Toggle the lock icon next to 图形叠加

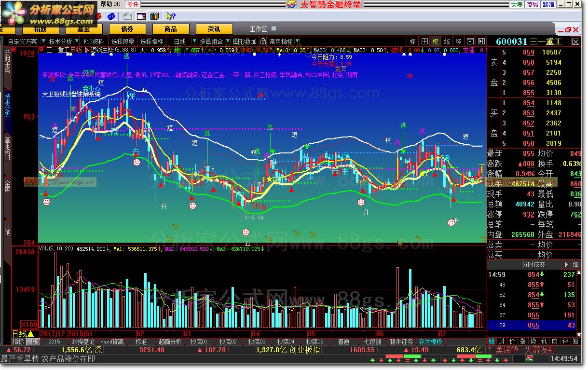pos(263,41)
